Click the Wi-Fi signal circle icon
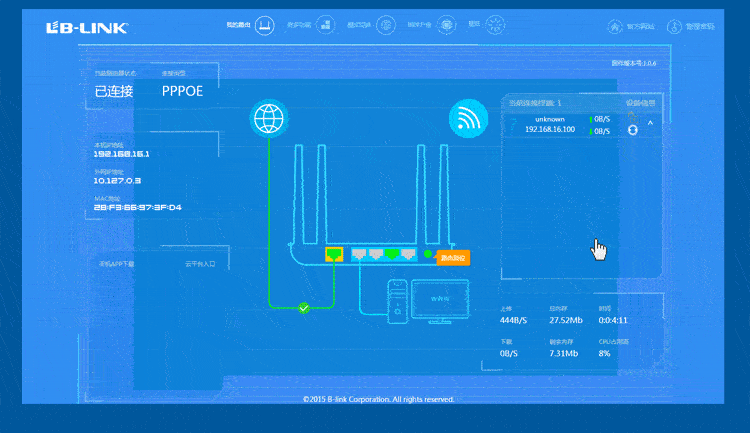 [468, 118]
